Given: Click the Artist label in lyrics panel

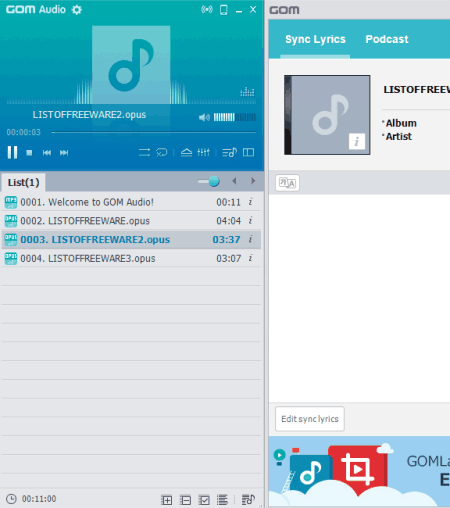Looking at the screenshot, I should point(399,137).
